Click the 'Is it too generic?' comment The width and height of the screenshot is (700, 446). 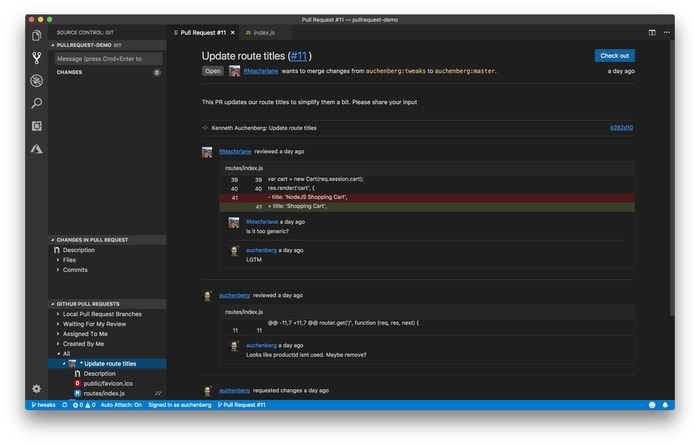click(267, 231)
